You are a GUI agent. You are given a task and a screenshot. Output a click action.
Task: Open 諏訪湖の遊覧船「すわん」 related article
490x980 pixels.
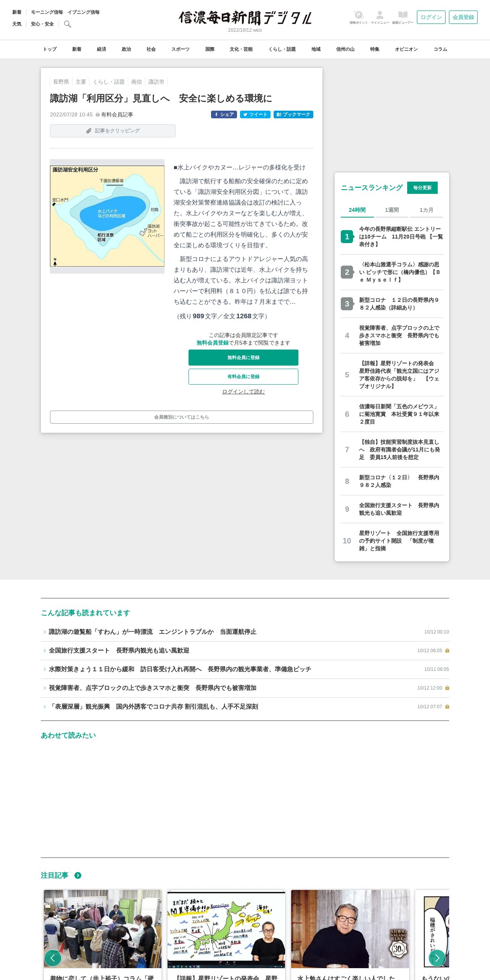tap(153, 632)
